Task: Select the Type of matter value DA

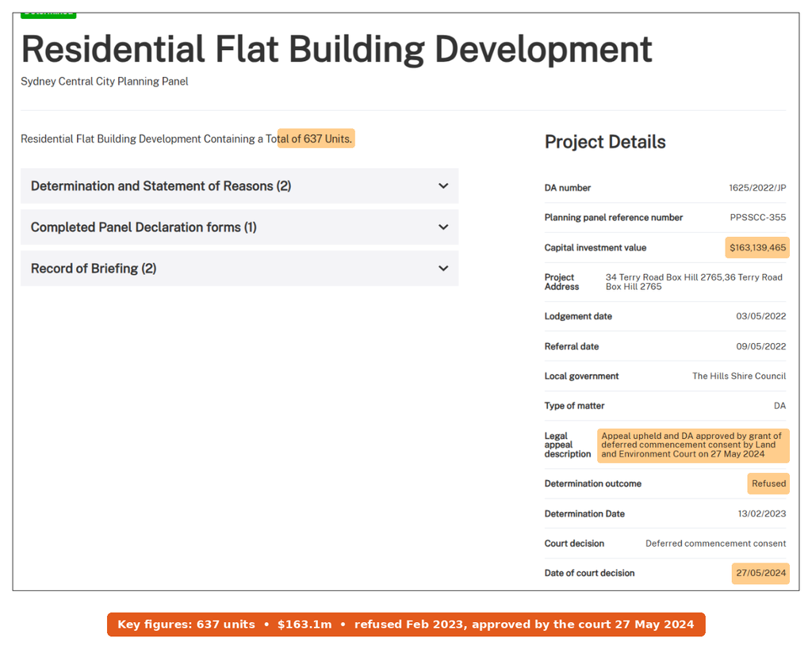Action: tap(780, 406)
